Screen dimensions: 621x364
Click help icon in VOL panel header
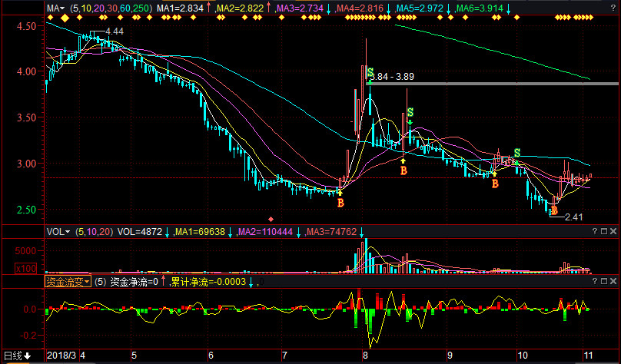coord(595,231)
